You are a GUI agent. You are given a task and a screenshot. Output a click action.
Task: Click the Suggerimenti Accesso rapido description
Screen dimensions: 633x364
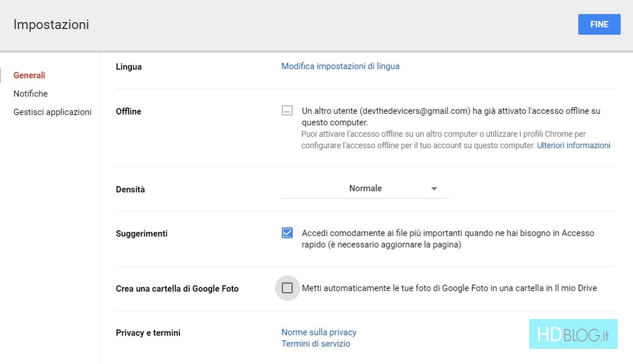point(448,239)
